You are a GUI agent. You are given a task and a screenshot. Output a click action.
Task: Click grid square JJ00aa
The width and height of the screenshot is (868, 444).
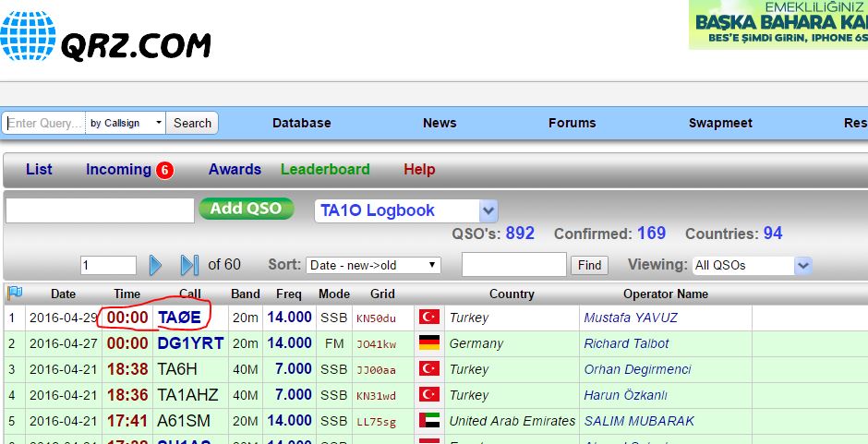click(376, 370)
